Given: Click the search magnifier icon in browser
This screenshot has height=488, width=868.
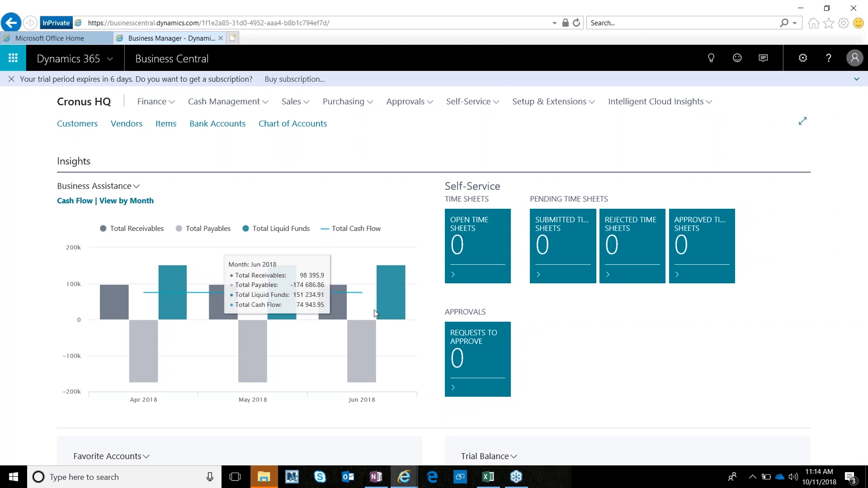Looking at the screenshot, I should click(x=784, y=23).
